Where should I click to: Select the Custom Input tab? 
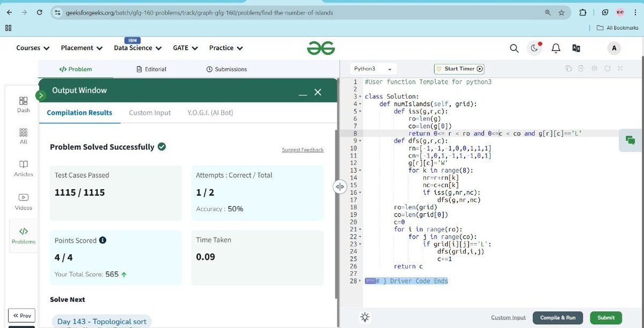[x=150, y=113]
